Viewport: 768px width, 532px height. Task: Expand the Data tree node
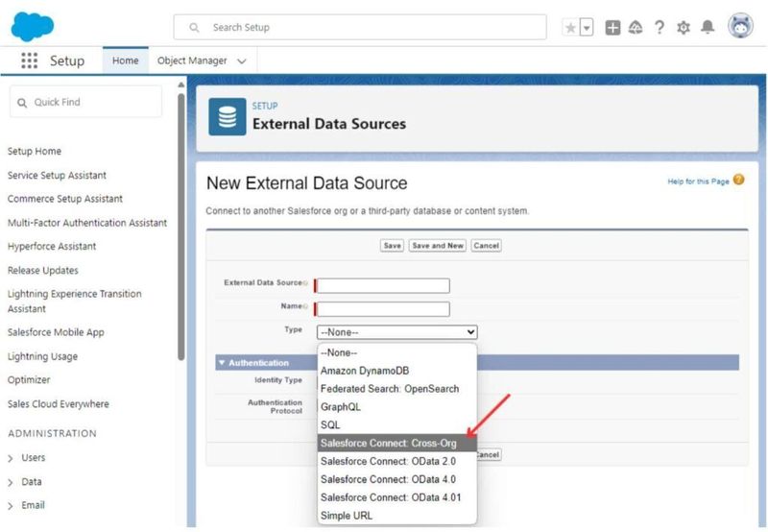pyautogui.click(x=11, y=482)
